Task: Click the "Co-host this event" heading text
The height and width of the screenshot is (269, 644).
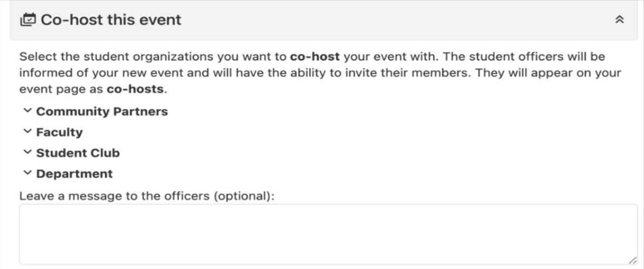Action: (x=111, y=20)
